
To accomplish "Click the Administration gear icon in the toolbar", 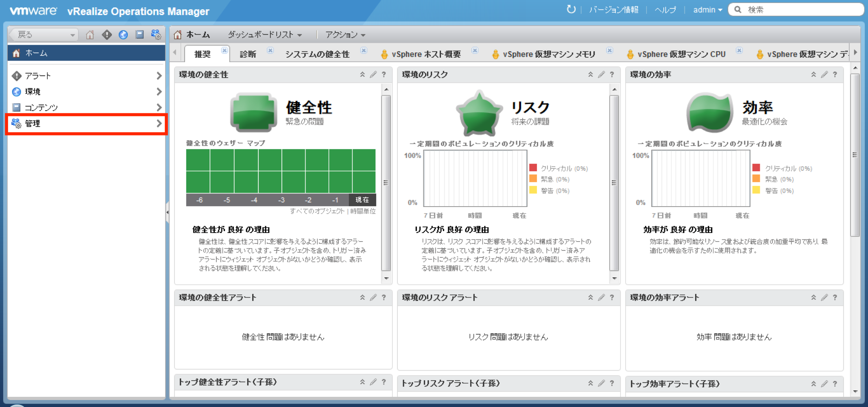I will pos(156,35).
